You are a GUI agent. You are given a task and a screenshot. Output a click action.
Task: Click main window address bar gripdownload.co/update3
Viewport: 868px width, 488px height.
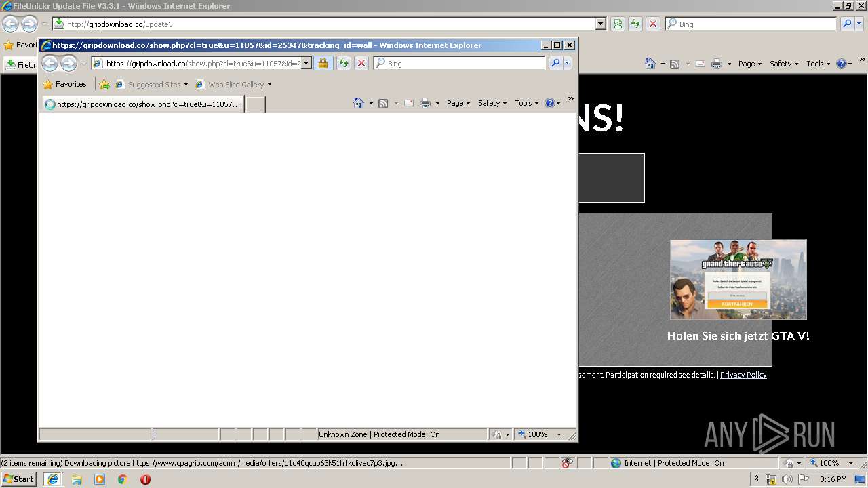coord(323,24)
